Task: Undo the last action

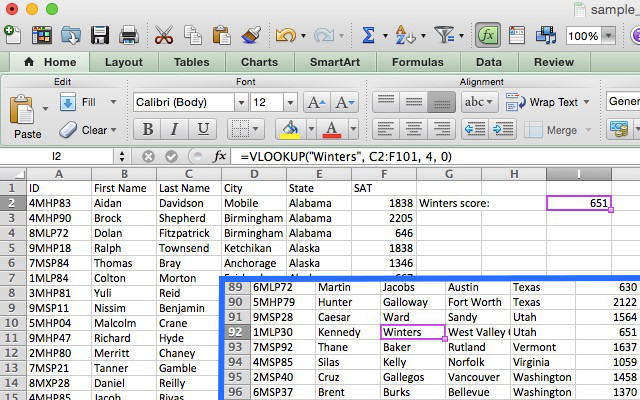Action: [x=286, y=36]
